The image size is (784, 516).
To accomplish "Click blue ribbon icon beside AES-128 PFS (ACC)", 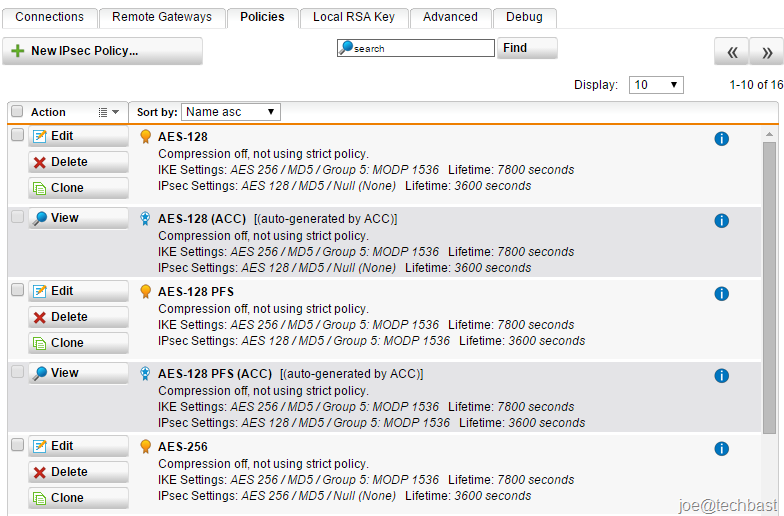I will [145, 374].
